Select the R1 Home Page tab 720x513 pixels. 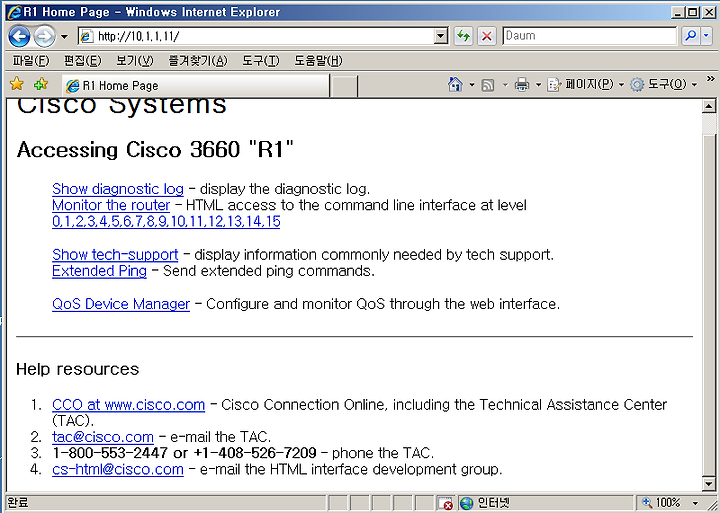[196, 86]
